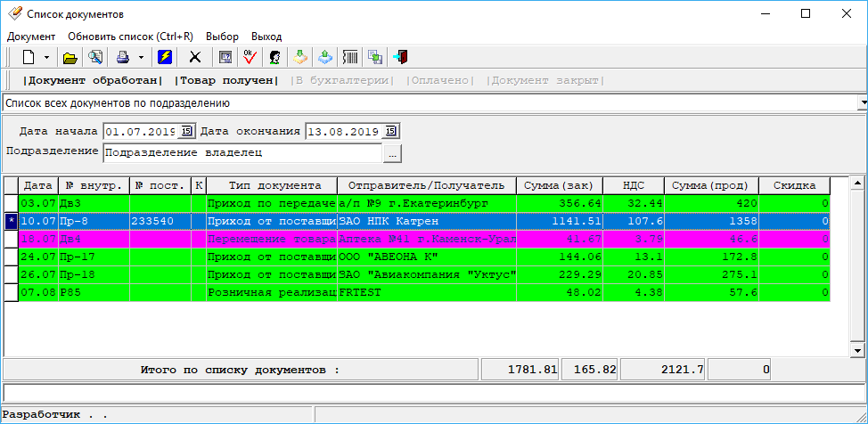
Task: Toggle the Документ обработан status
Action: pyautogui.click(x=93, y=81)
